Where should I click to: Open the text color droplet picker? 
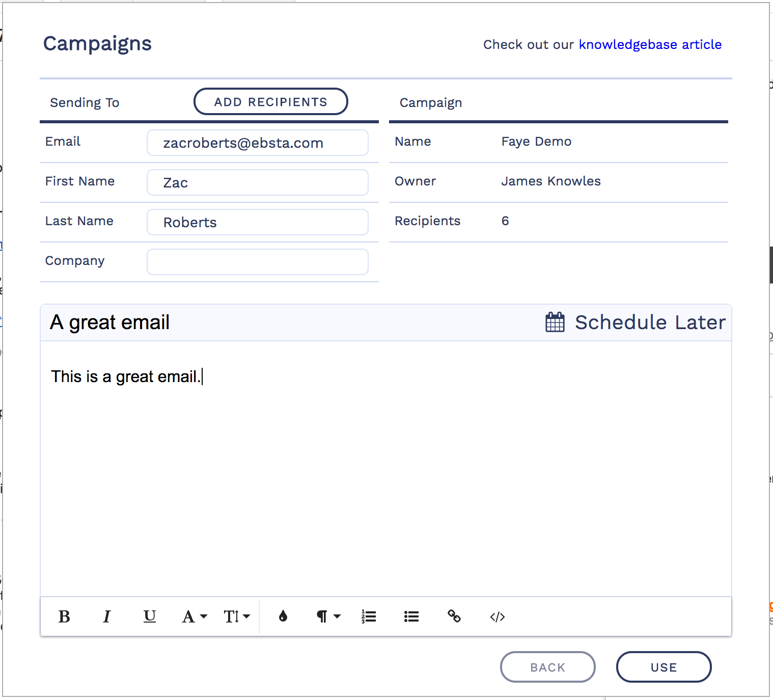pos(283,616)
